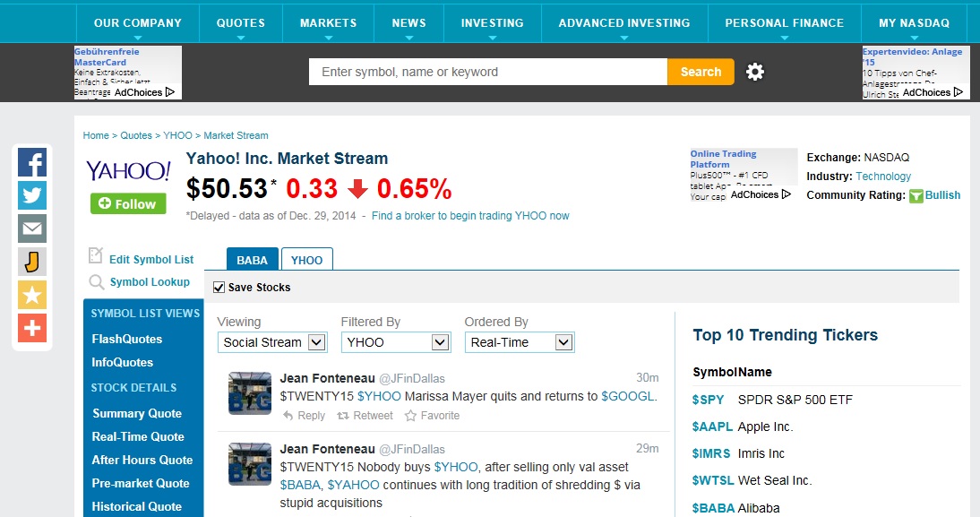
Task: Go to Quotes breadcrumb link
Action: pos(136,135)
